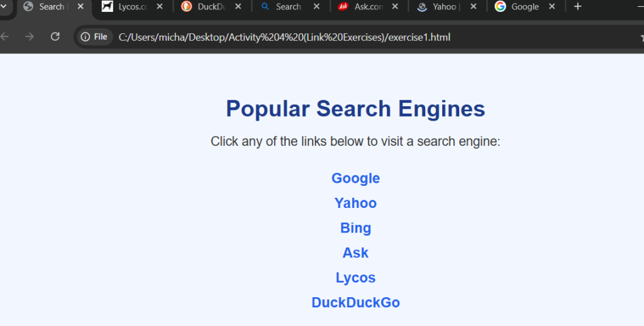This screenshot has height=326, width=644.
Task: Visit the Yahoo link
Action: (x=355, y=203)
